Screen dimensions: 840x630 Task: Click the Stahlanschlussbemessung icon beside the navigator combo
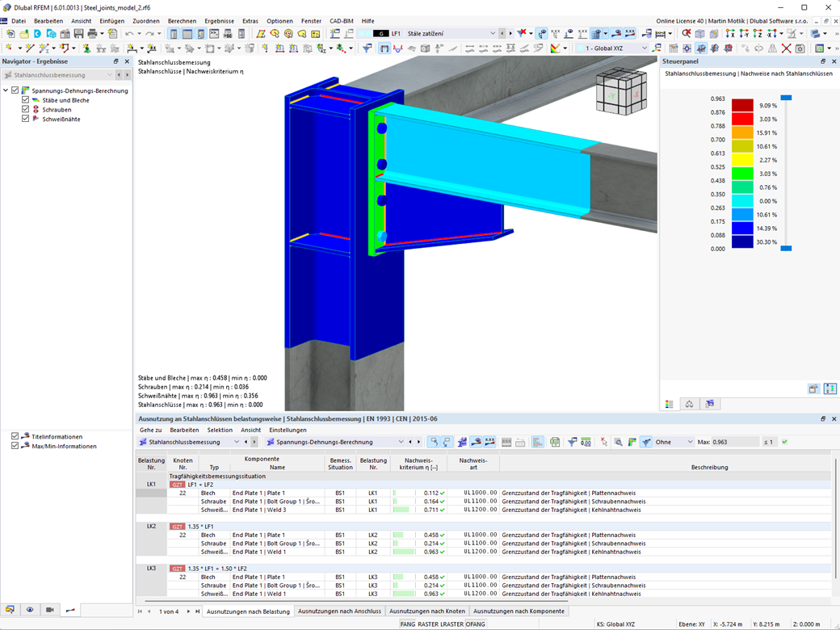click(10, 73)
